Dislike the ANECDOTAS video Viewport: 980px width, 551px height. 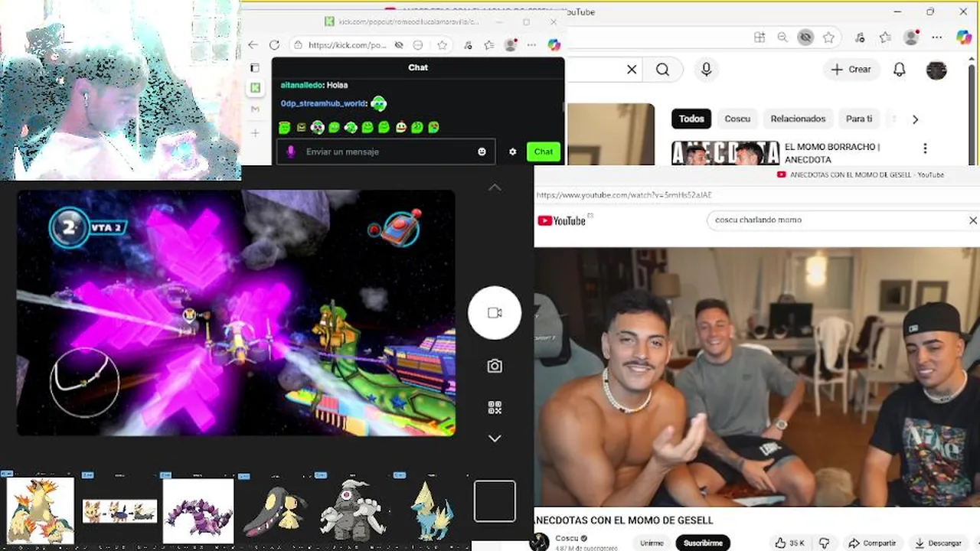(825, 543)
